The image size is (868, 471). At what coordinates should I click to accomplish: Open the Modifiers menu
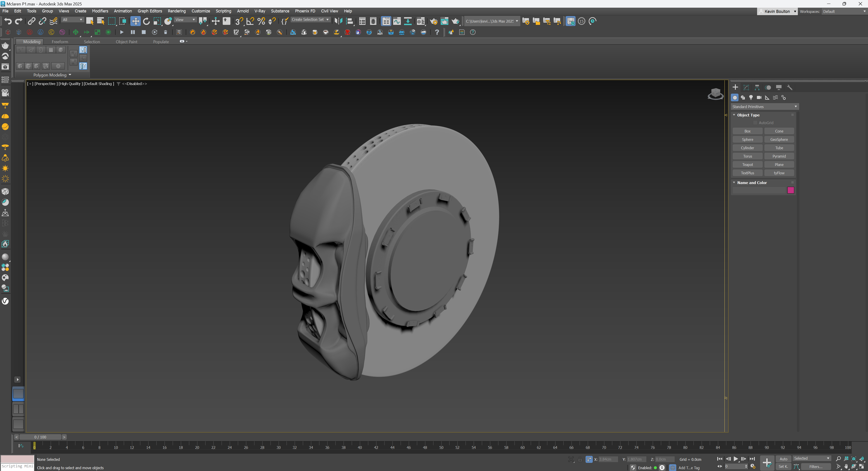[100, 11]
